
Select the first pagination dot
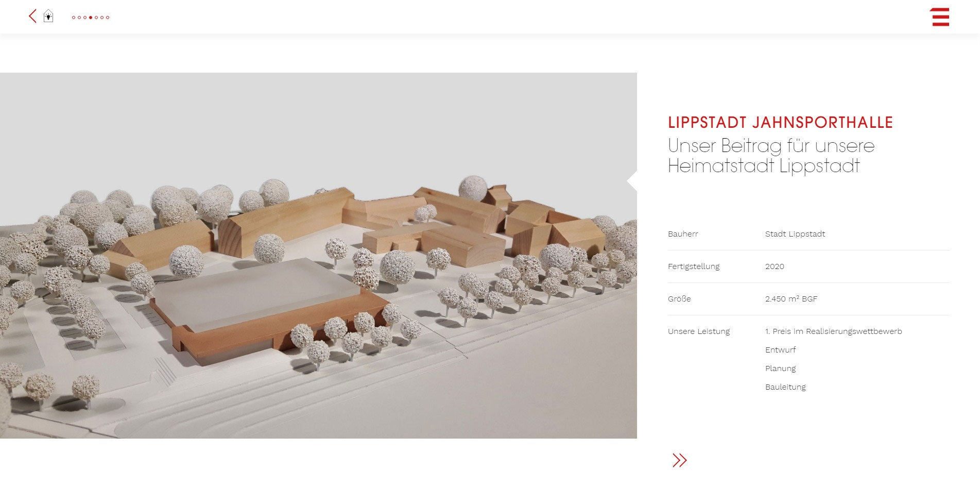pos(74,18)
